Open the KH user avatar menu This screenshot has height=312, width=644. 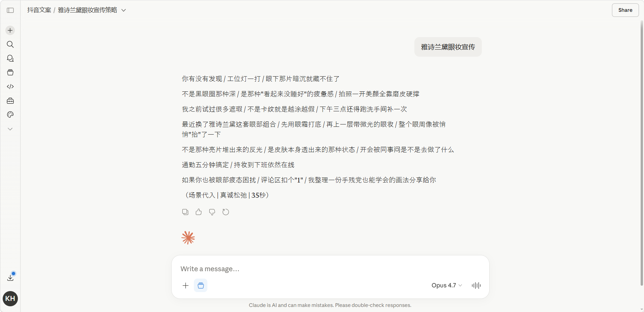pyautogui.click(x=10, y=299)
